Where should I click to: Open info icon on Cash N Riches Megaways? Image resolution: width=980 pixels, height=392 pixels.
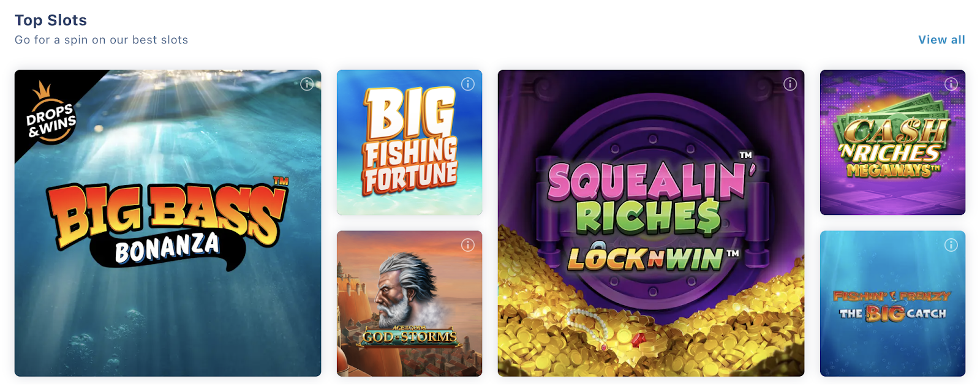(x=951, y=84)
